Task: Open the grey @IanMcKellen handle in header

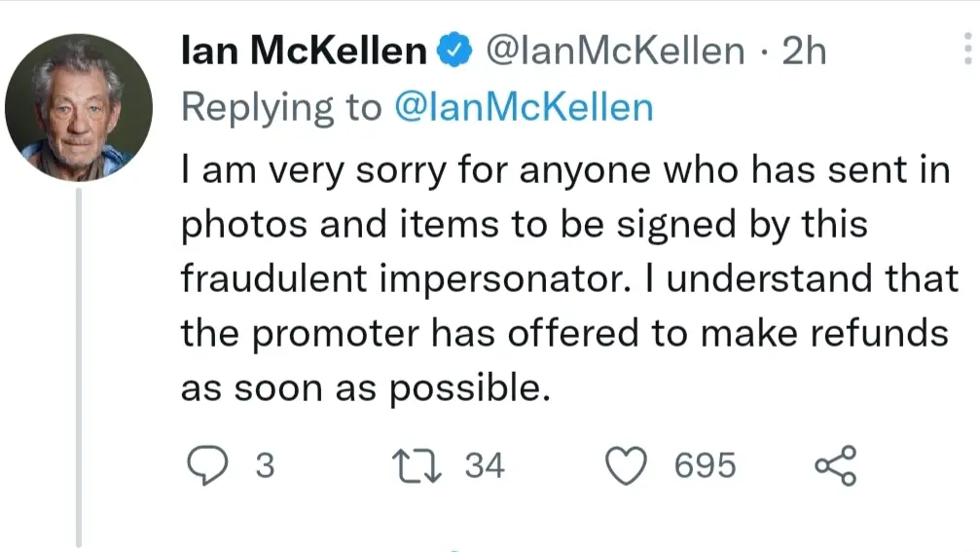Action: click(616, 51)
